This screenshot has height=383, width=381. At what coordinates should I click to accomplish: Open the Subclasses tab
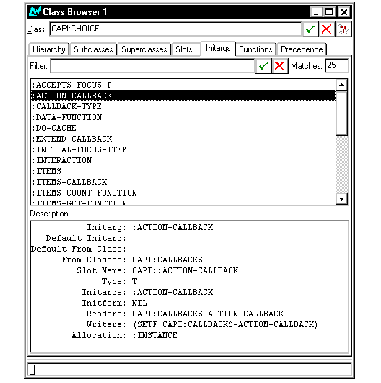(x=93, y=49)
